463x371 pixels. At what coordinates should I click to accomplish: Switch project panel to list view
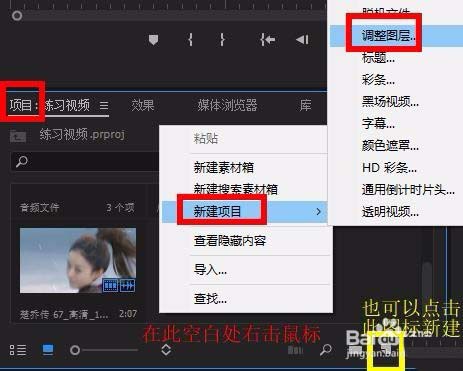pos(18,350)
